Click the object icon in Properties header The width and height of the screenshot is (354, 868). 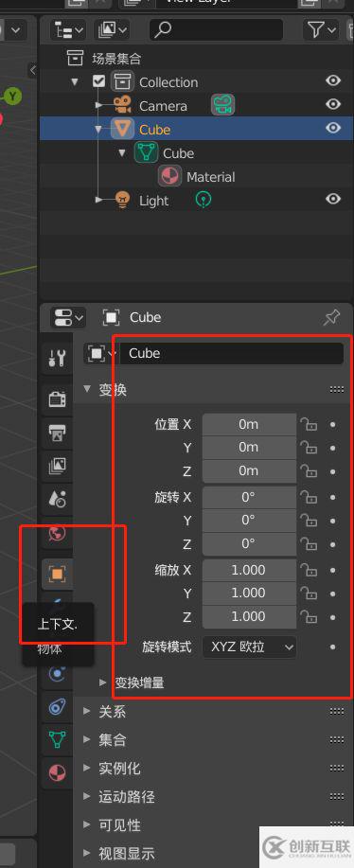111,318
